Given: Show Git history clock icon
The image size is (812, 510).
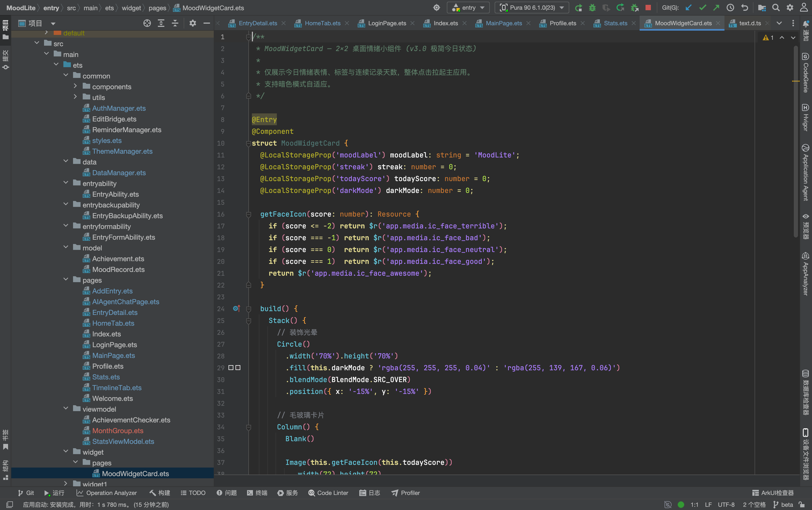Looking at the screenshot, I should (x=730, y=8).
